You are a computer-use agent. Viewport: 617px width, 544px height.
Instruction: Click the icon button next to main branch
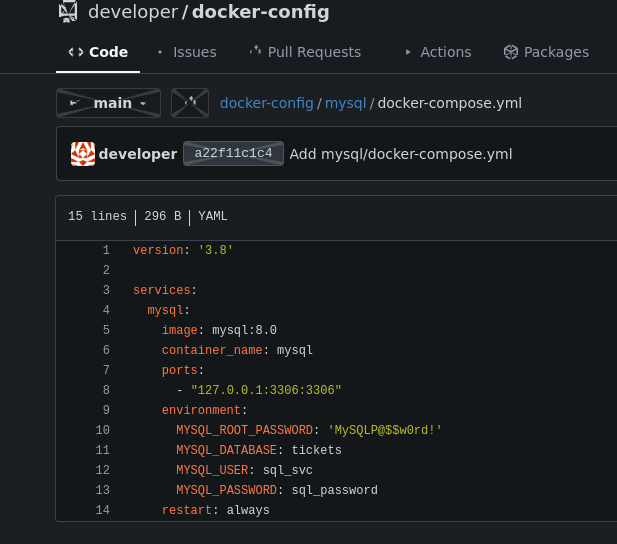click(x=189, y=103)
